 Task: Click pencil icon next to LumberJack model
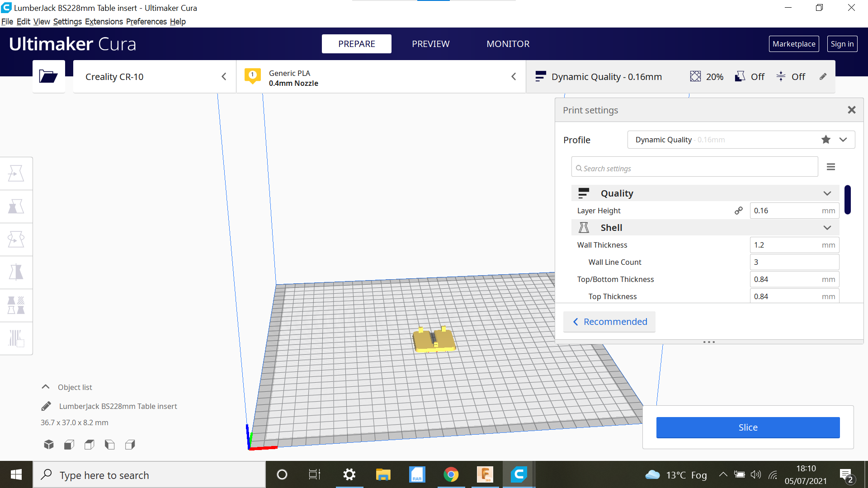coord(46,406)
